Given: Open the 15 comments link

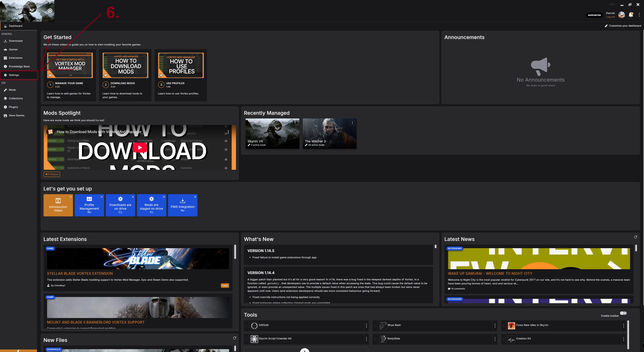Looking at the screenshot, I should [456, 289].
